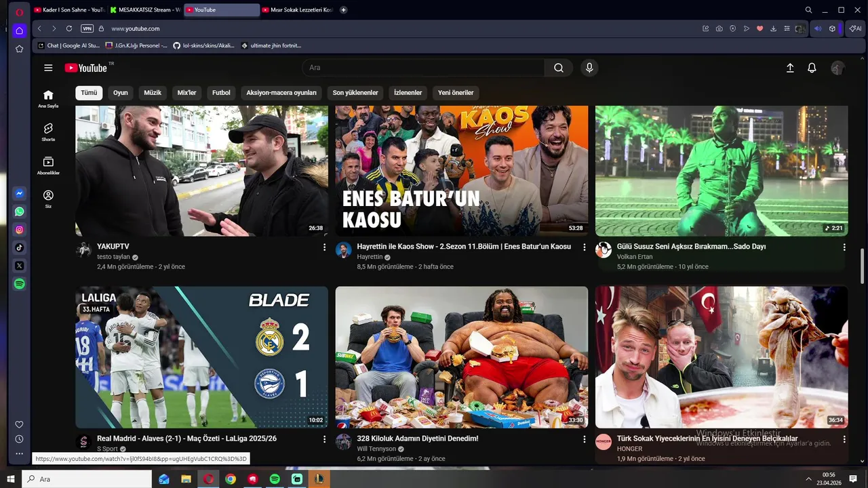Open the 328 Kiloluk Adamın thumbnail
This screenshot has height=488, width=868.
[x=462, y=357]
